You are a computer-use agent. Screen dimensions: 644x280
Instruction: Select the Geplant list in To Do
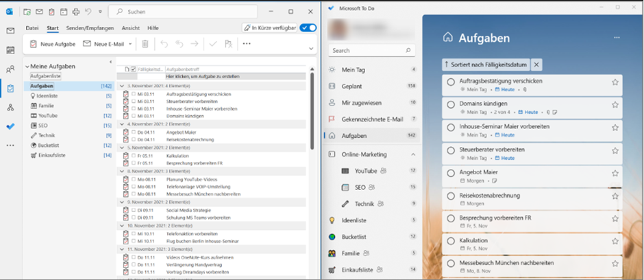[372, 86]
